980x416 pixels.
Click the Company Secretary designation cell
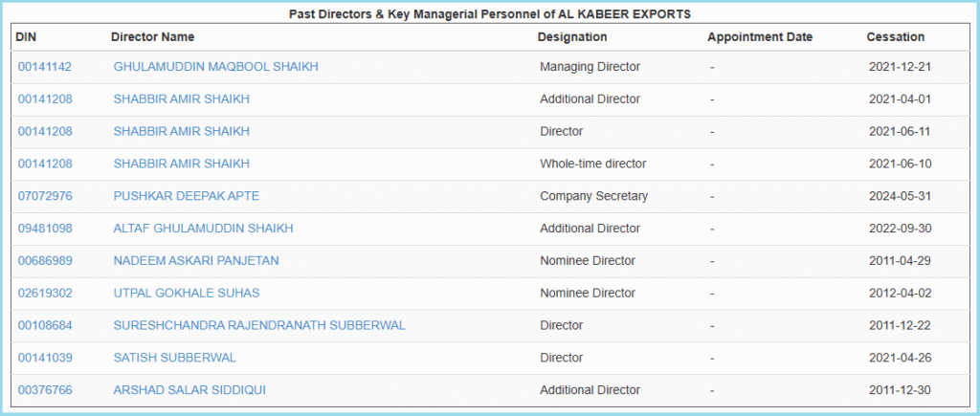[x=593, y=196]
